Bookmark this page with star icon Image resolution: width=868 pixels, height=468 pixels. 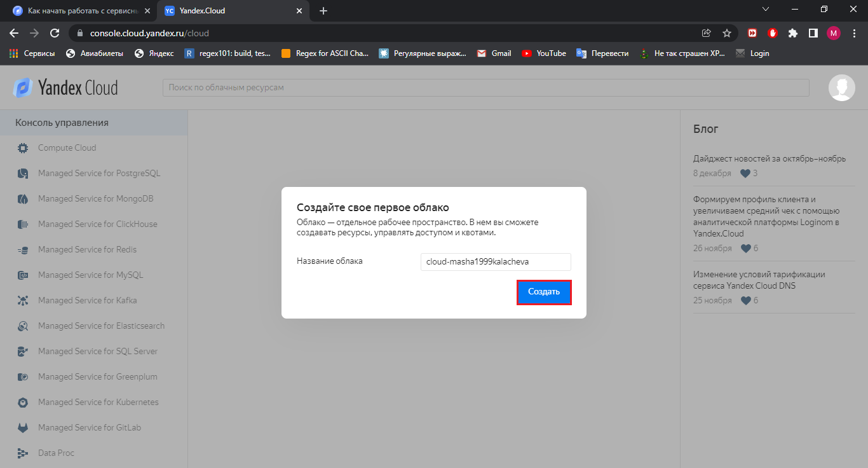click(x=727, y=33)
